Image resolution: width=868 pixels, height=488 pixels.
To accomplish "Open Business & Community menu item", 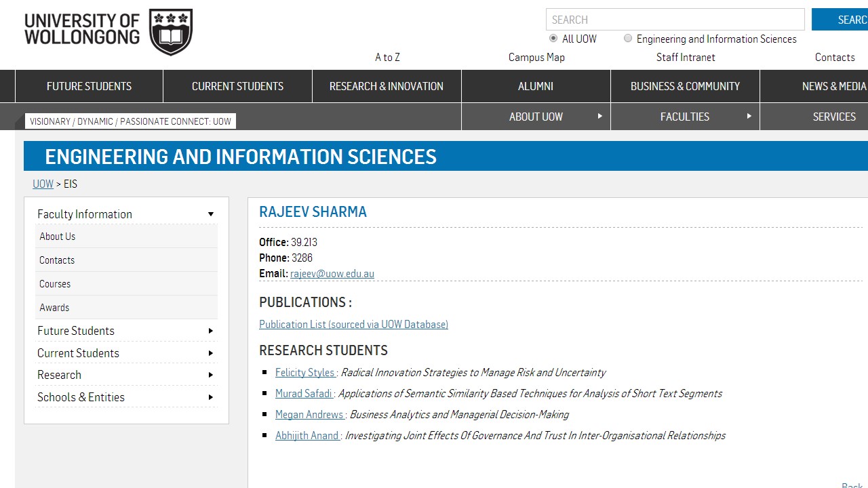I will pyautogui.click(x=685, y=86).
